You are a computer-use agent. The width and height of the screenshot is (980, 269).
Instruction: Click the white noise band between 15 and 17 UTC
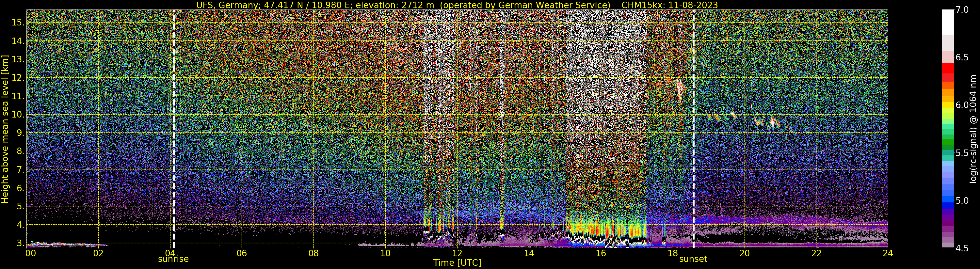[x=606, y=76]
